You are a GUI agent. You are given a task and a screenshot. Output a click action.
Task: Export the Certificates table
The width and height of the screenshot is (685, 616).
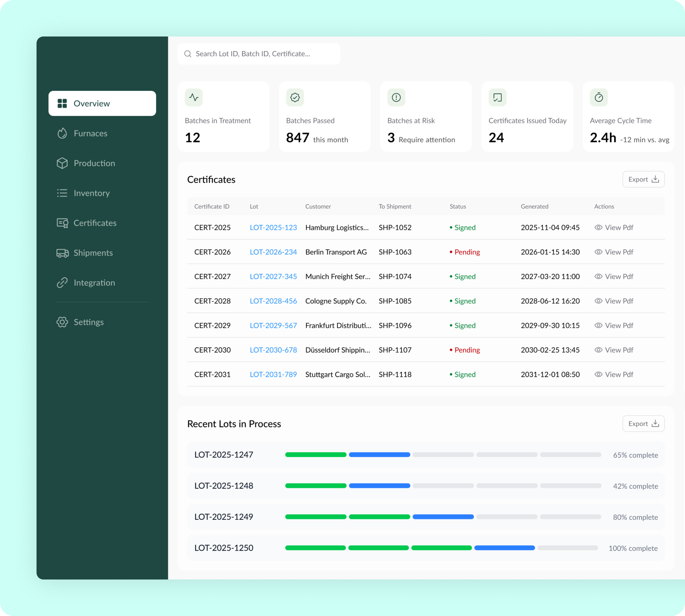pyautogui.click(x=643, y=179)
